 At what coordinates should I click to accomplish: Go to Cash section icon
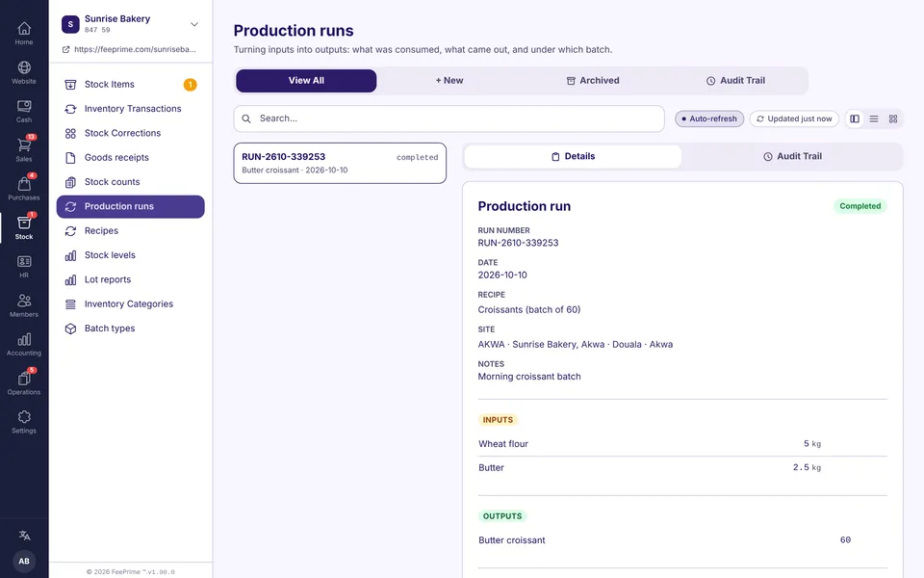click(x=24, y=106)
